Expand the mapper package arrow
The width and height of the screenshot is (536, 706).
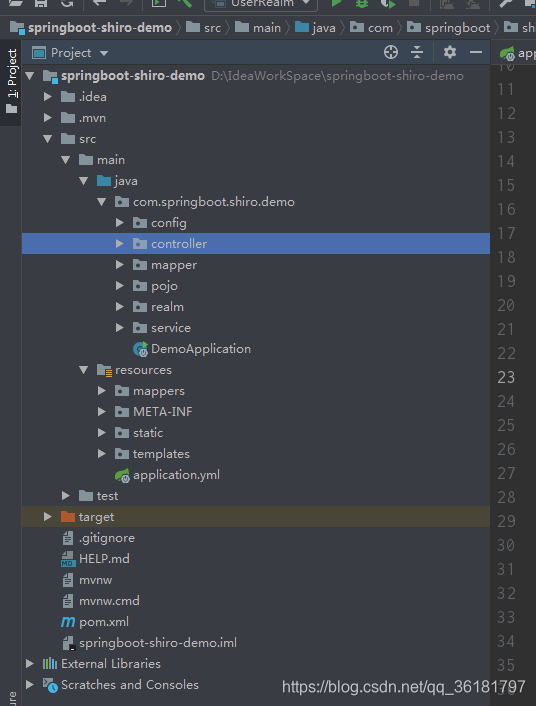click(120, 265)
